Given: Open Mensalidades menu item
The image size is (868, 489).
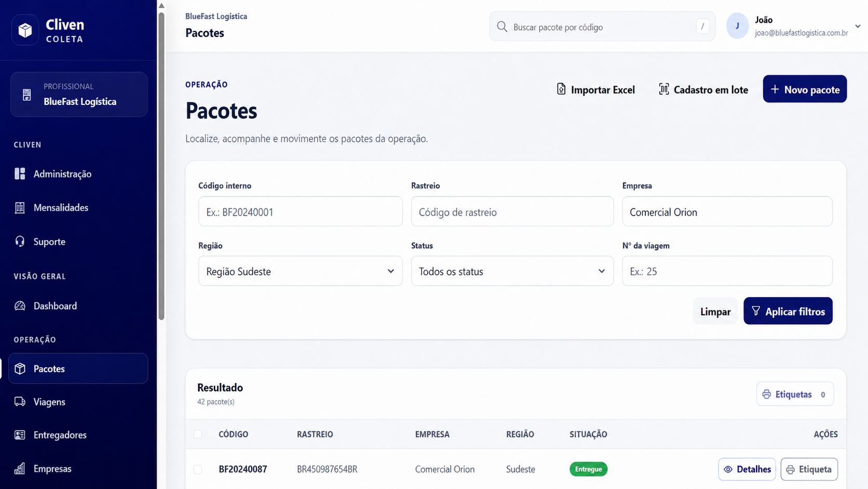Looking at the screenshot, I should (x=78, y=208).
